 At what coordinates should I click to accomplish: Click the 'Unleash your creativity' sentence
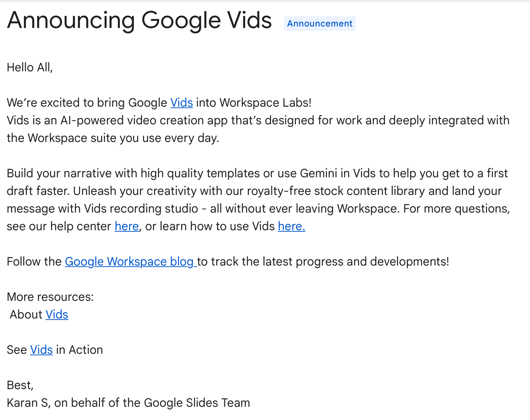click(287, 191)
